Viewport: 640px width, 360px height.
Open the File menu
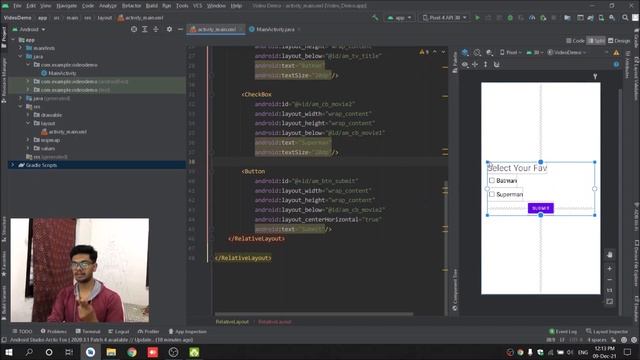(17, 6)
